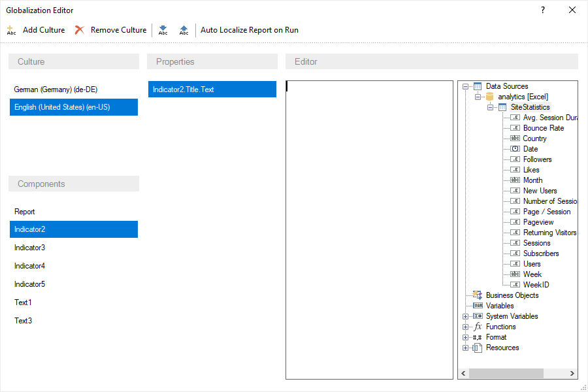The width and height of the screenshot is (588, 392).
Task: Click the Business Objects icon
Action: point(478,295)
